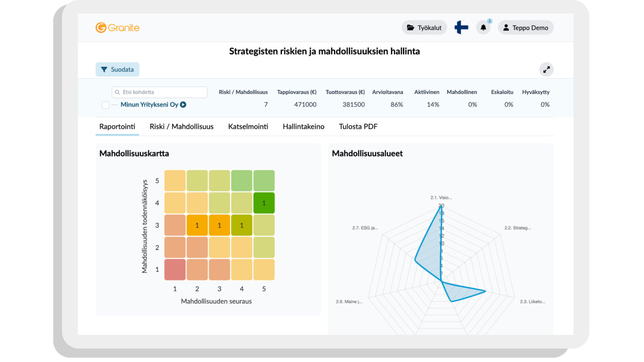The image size is (644, 362).
Task: Open Teppo Demo user menu
Action: click(x=526, y=27)
